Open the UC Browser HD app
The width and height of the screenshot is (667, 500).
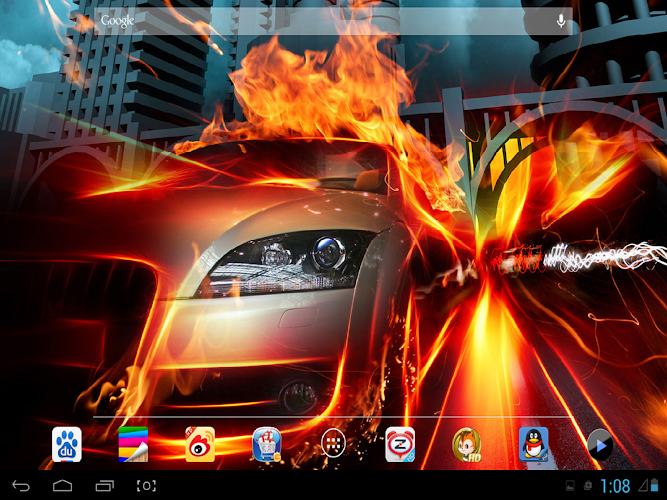(x=467, y=445)
